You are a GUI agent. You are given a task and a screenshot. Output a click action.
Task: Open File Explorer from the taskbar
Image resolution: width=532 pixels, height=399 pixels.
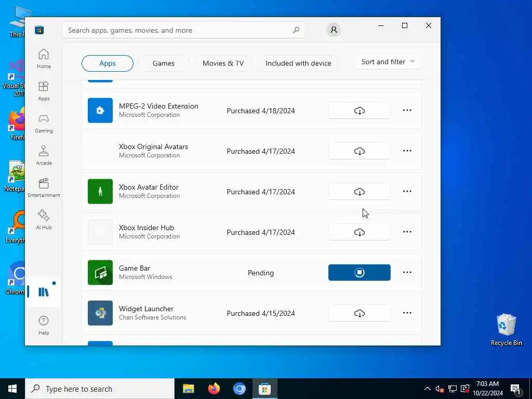tap(188, 389)
